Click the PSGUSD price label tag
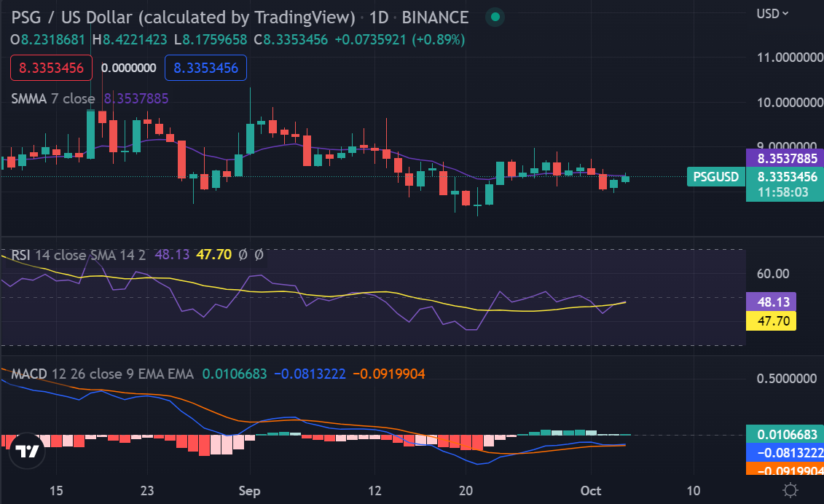The width and height of the screenshot is (824, 504). pyautogui.click(x=715, y=176)
